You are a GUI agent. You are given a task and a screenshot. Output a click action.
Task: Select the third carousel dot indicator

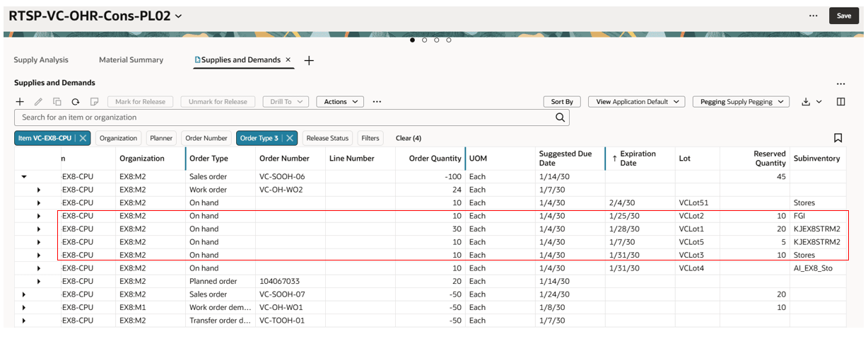click(x=437, y=40)
